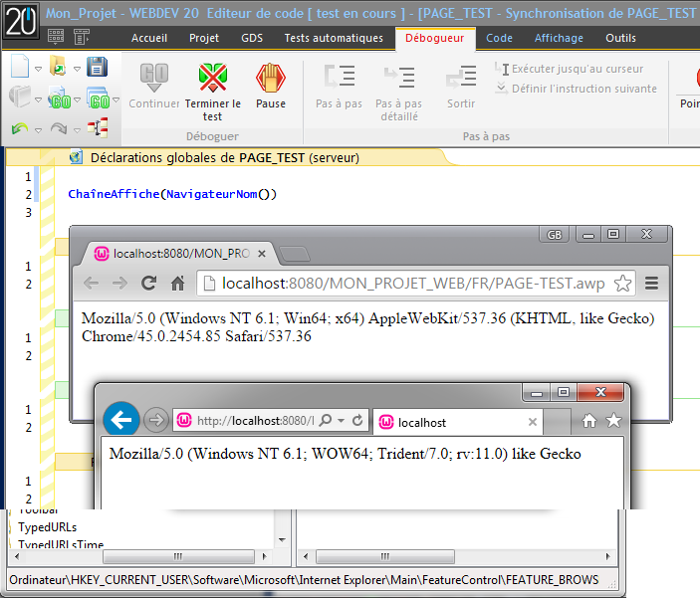Click the New document icon
The width and height of the screenshot is (700, 598).
click(20, 67)
